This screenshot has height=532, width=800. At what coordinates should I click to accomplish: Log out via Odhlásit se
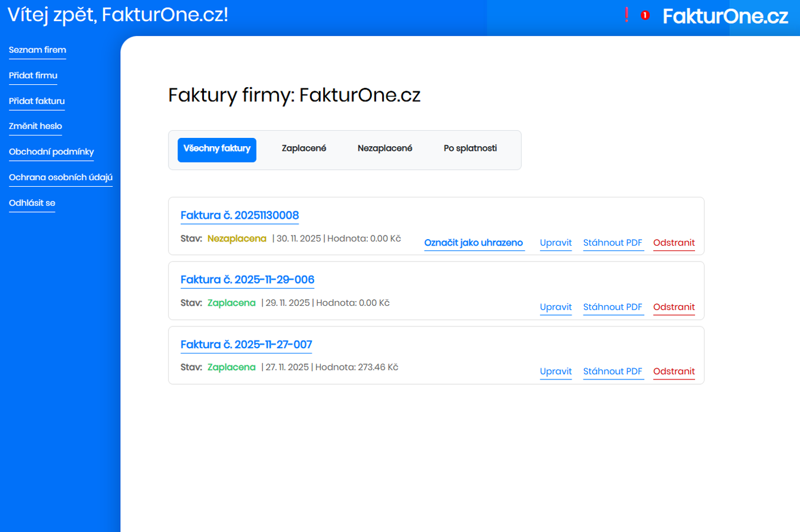point(32,203)
